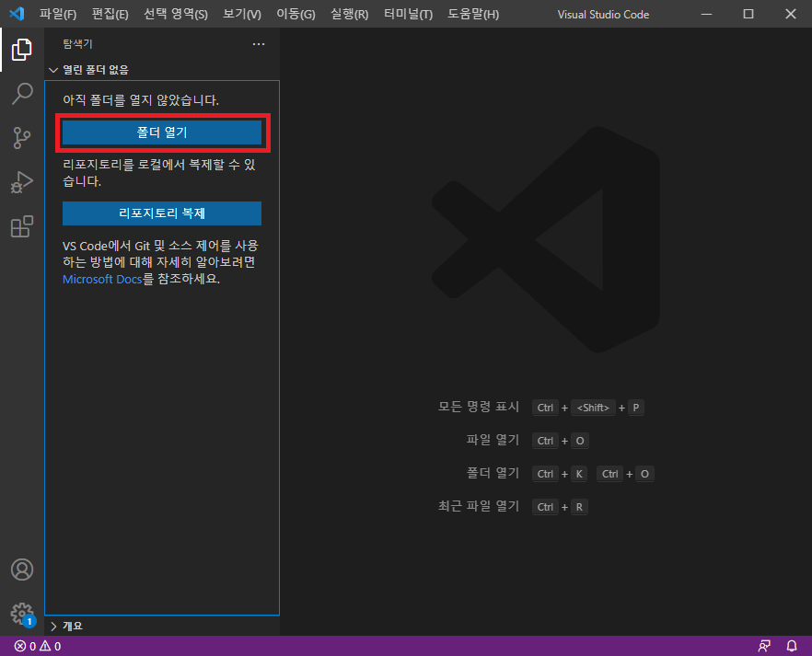Open the 실행(R) menu
The image size is (812, 656).
point(350,14)
